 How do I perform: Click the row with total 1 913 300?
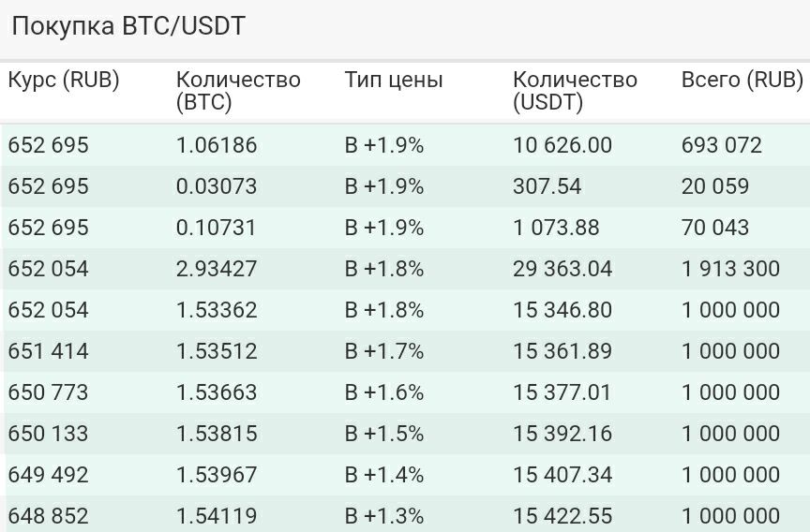pos(405,269)
